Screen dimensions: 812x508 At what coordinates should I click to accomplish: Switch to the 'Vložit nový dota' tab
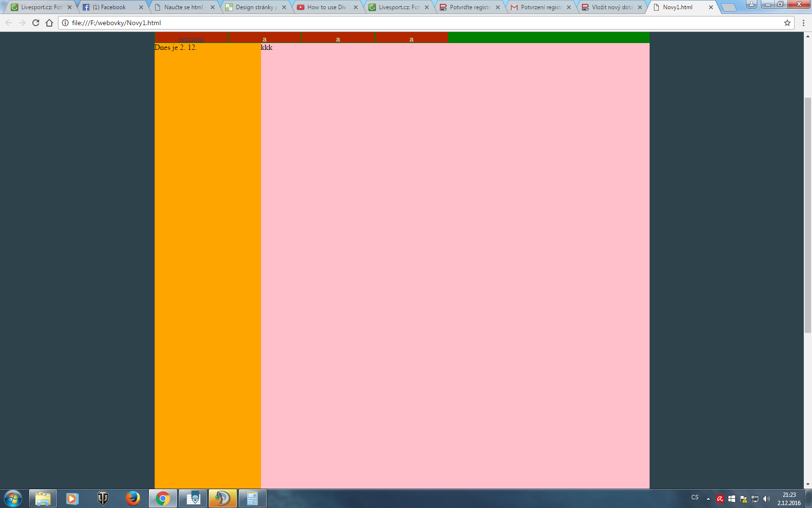(x=612, y=7)
